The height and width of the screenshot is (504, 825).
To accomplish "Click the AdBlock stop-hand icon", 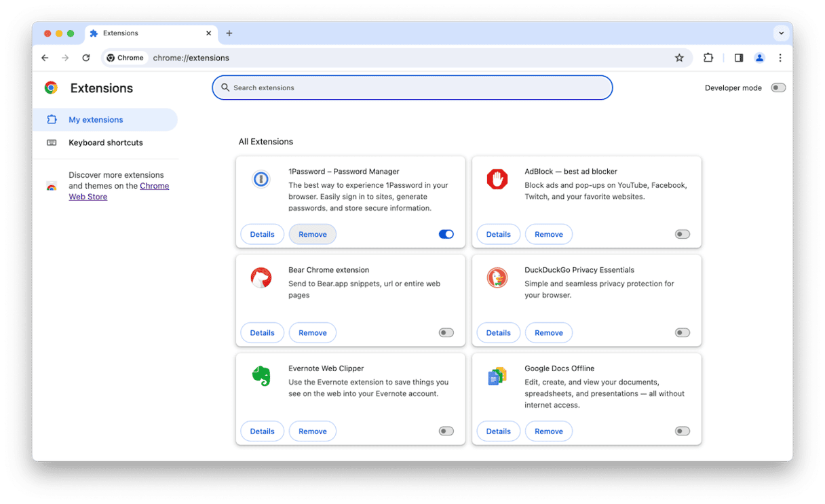I will pyautogui.click(x=497, y=179).
